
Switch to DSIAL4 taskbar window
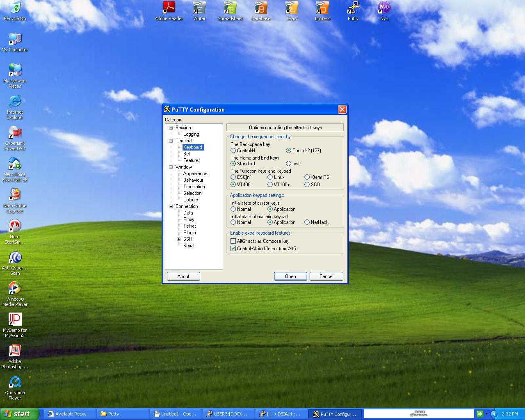pos(282,414)
